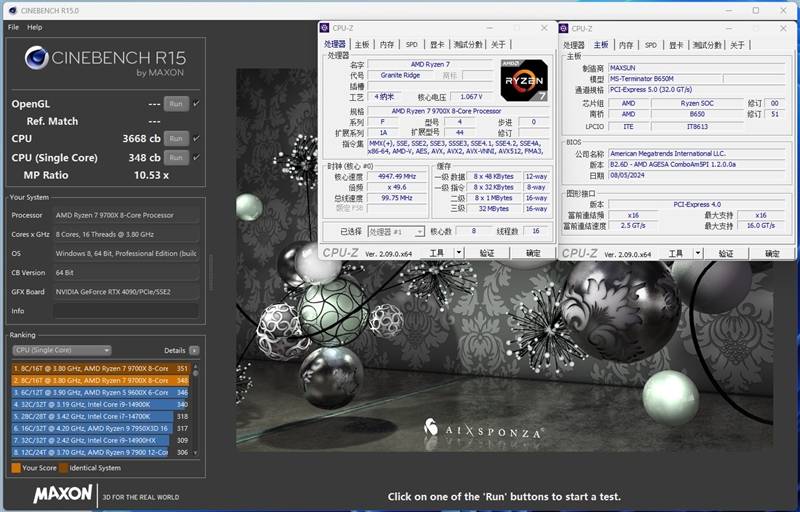
Task: Click the Cinebench app icon in title bar
Action: point(11,9)
